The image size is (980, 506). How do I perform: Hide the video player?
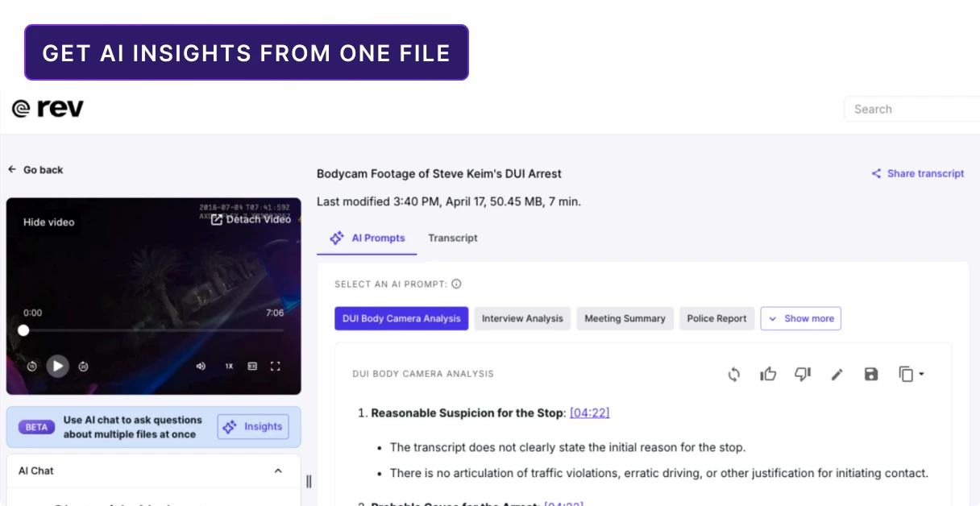tap(48, 222)
